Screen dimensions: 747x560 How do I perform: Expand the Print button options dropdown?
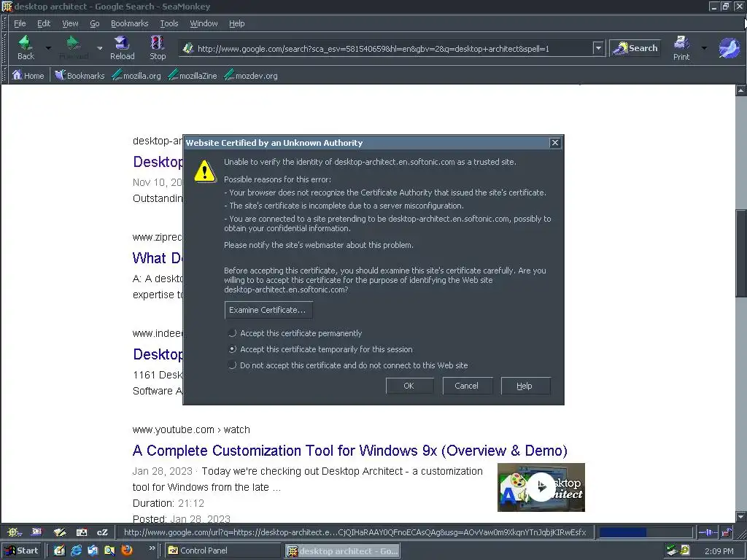[704, 48]
